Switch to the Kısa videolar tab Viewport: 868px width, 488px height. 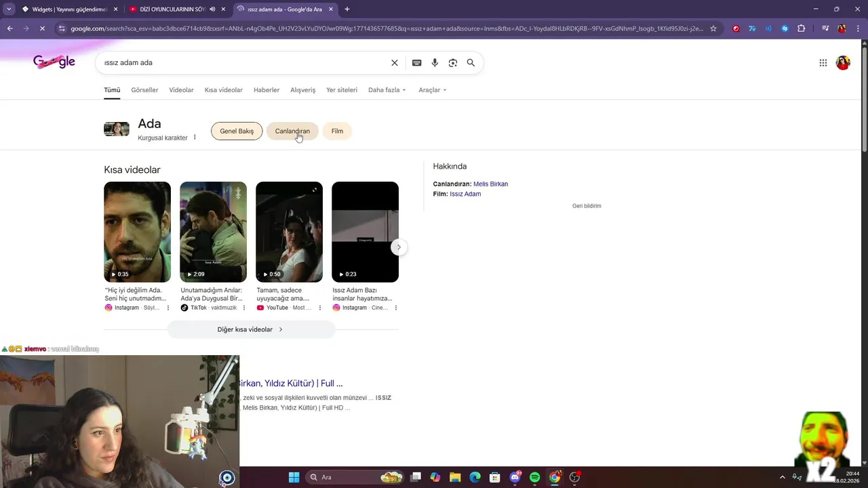[223, 90]
